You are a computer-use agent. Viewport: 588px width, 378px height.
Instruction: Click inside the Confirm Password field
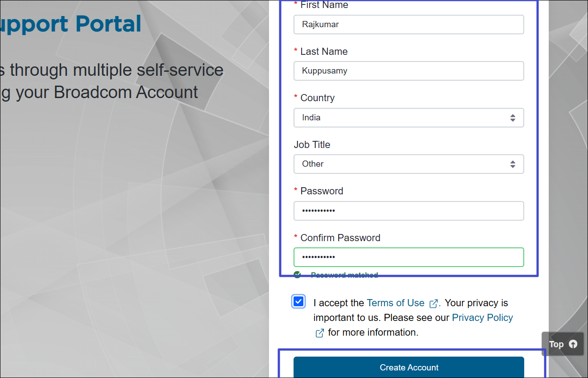click(x=408, y=257)
